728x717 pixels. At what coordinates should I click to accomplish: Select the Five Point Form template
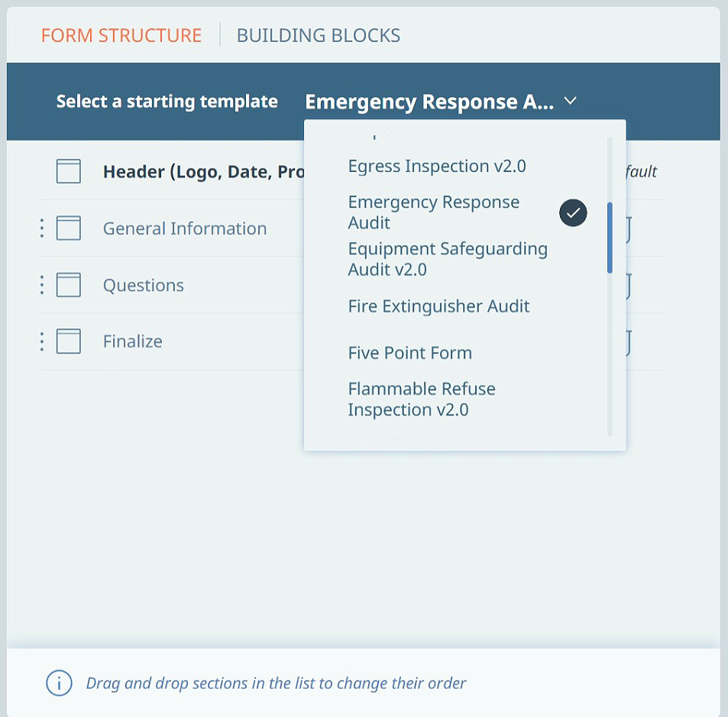point(410,354)
